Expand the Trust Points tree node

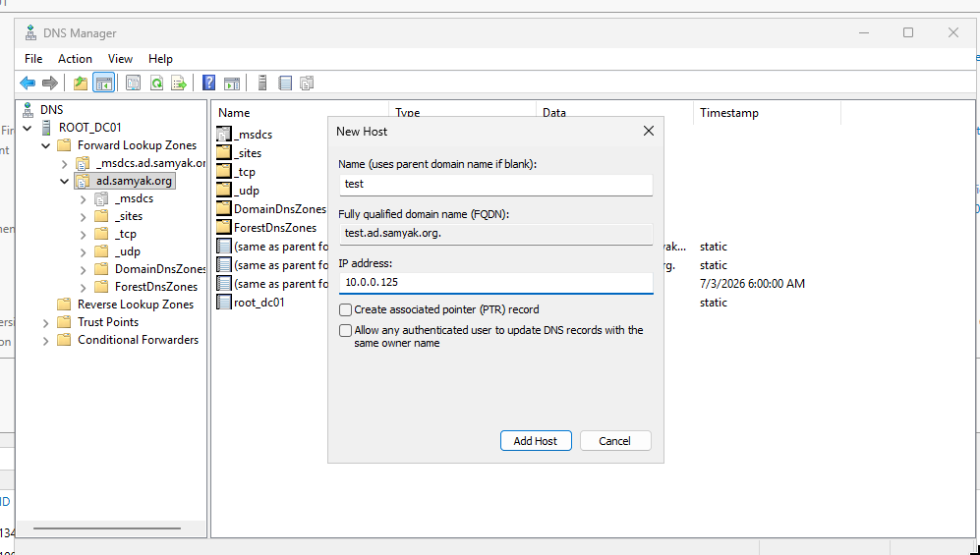point(45,323)
